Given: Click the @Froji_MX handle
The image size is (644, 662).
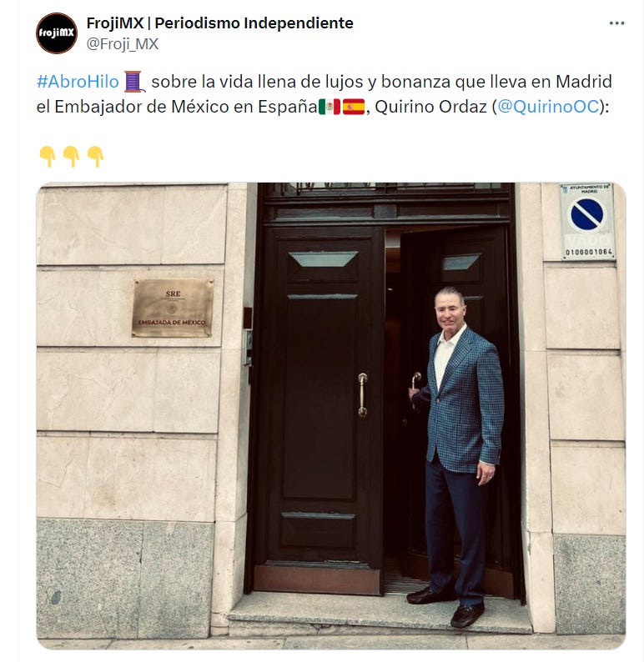Looking at the screenshot, I should 123,43.
